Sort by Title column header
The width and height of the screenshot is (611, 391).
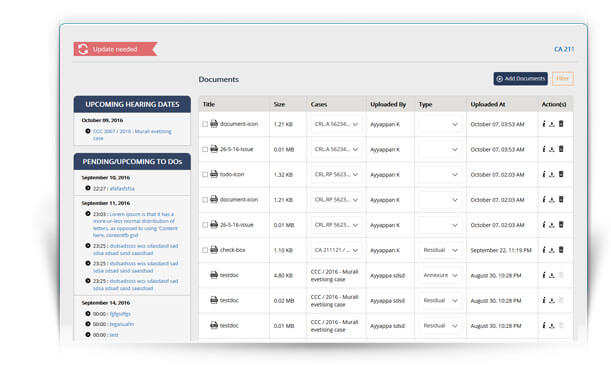pos(209,104)
